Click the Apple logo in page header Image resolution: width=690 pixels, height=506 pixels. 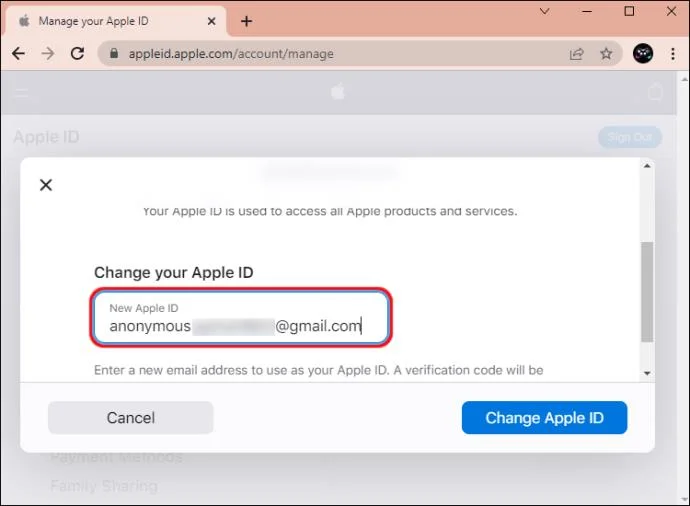tap(338, 92)
